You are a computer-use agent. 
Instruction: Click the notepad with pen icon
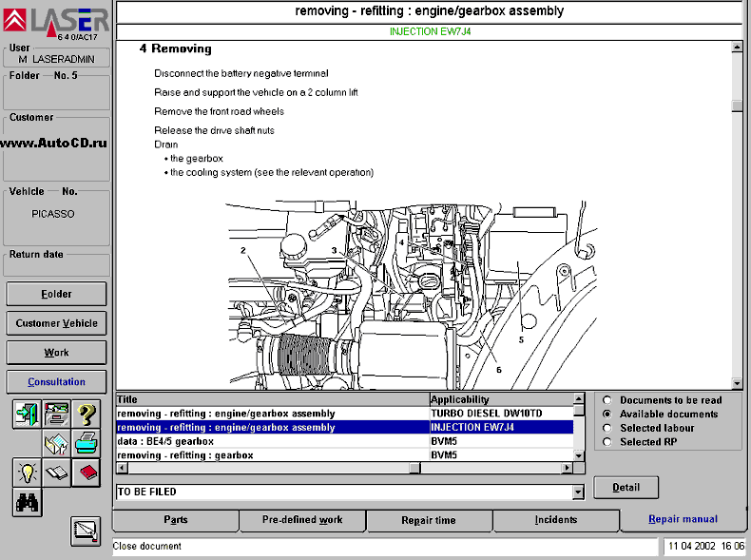point(86,531)
